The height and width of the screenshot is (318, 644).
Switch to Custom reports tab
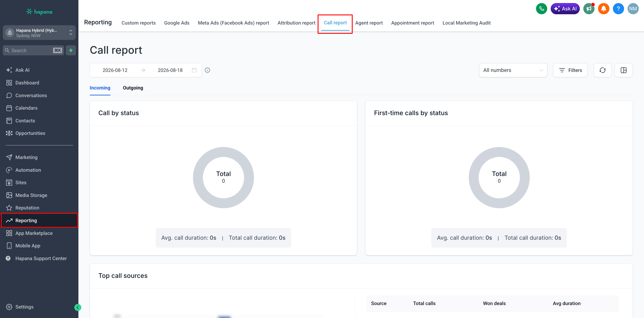tap(138, 23)
